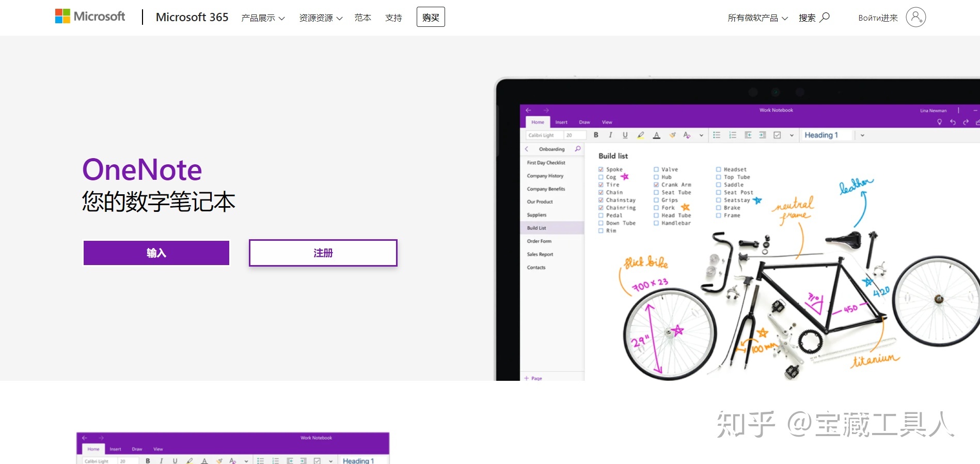The width and height of the screenshot is (980, 464).
Task: Select the highlighter pen in the tablet OneNote toolbar
Action: click(x=640, y=135)
